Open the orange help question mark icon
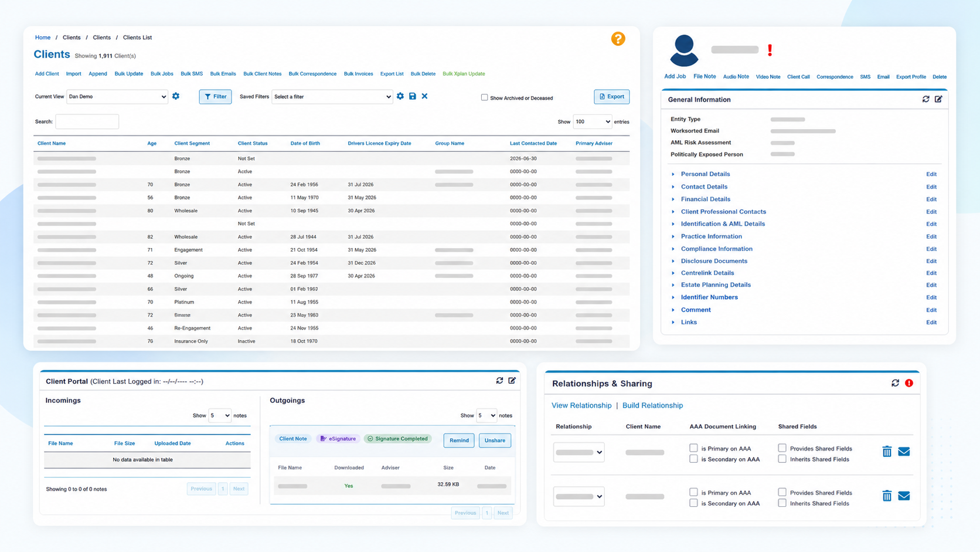The width and height of the screenshot is (980, 552). pos(618,39)
